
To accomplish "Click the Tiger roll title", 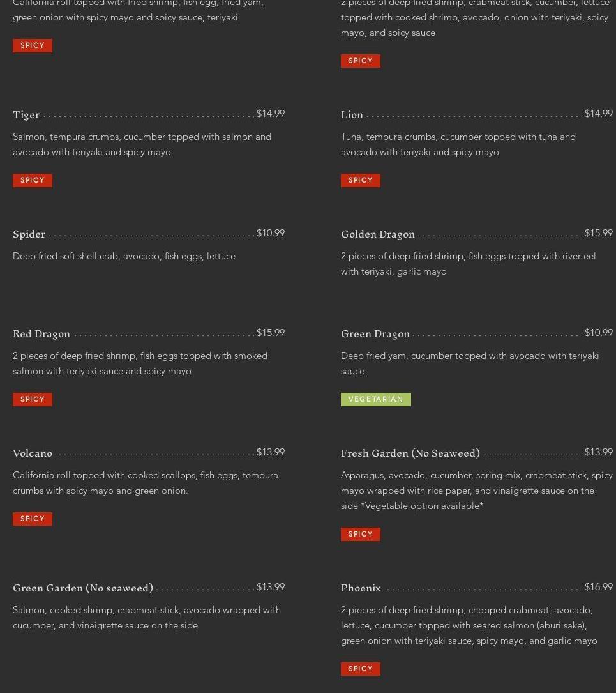I will (x=26, y=115).
